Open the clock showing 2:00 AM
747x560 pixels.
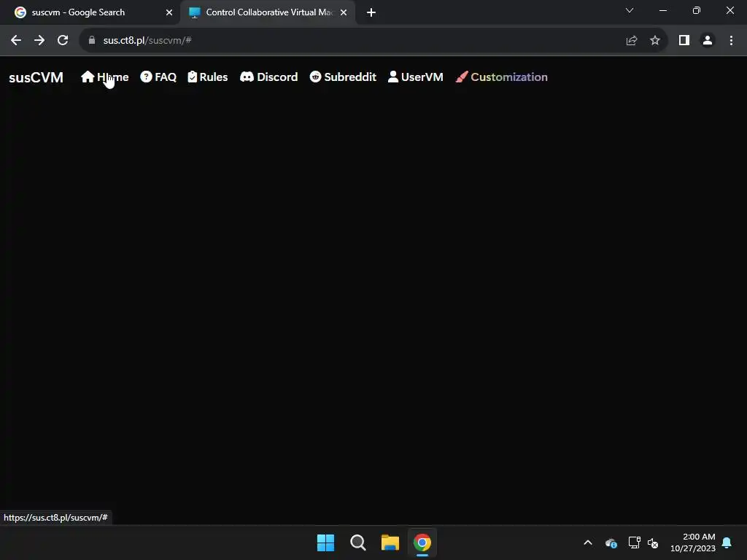pyautogui.click(x=693, y=542)
